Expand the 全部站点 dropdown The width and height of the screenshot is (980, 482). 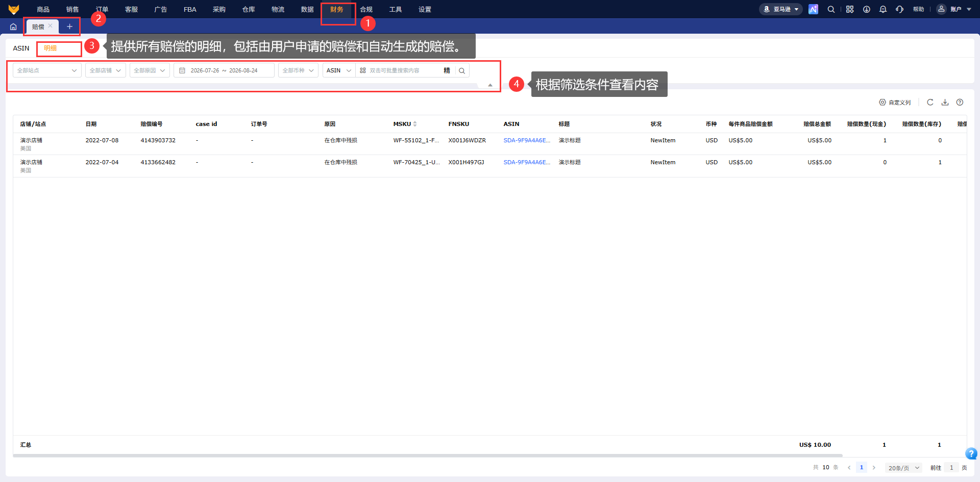[x=47, y=70]
